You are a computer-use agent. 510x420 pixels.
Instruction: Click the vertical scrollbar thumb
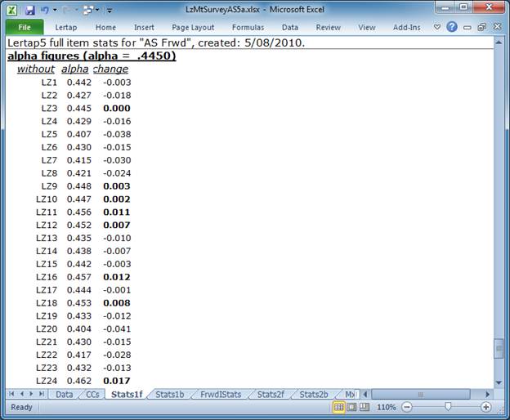499,350
